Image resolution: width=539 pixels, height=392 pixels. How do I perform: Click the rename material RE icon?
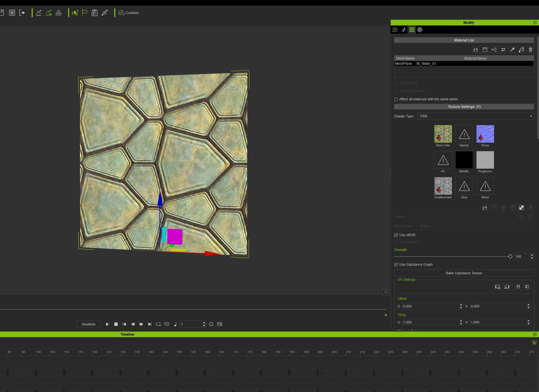tap(494, 50)
